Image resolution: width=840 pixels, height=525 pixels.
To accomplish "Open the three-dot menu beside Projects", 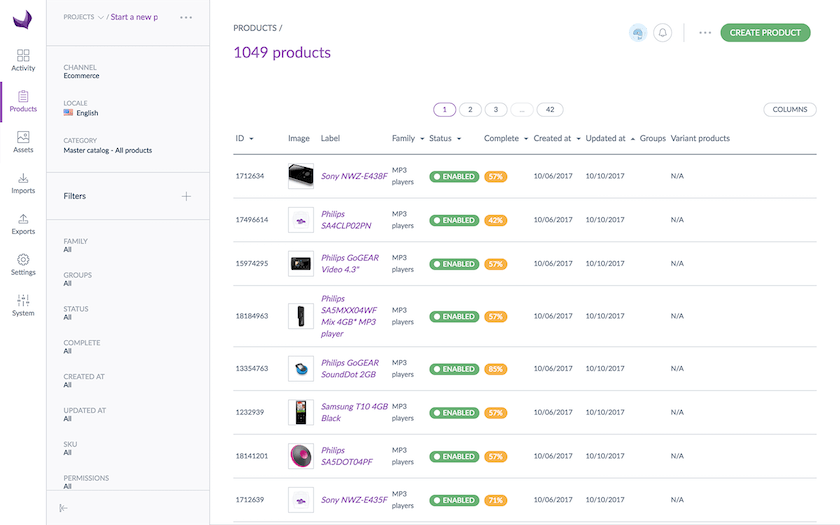I will [186, 18].
